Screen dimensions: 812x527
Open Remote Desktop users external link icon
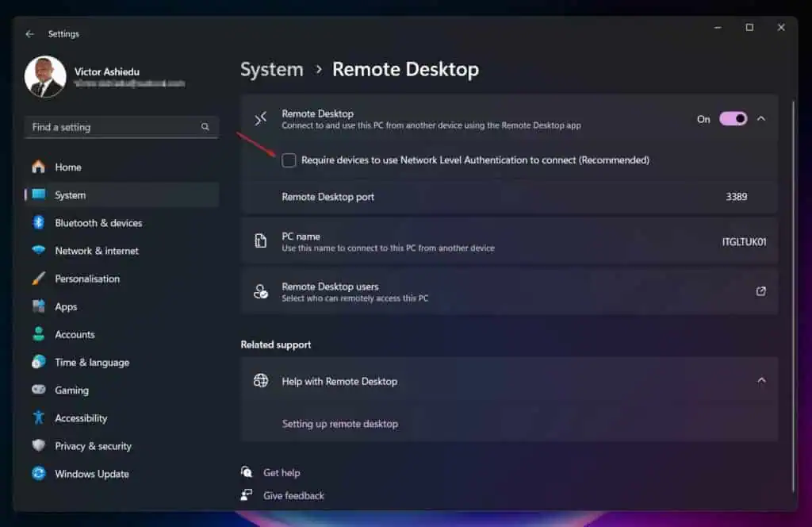(760, 291)
